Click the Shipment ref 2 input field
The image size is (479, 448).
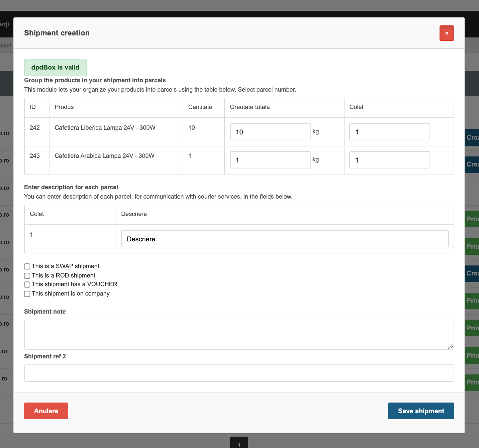239,373
